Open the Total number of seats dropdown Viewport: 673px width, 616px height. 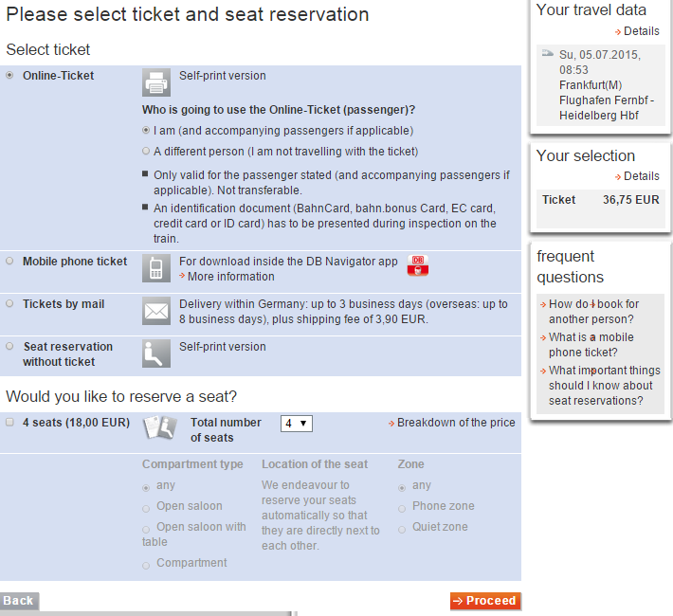point(296,424)
